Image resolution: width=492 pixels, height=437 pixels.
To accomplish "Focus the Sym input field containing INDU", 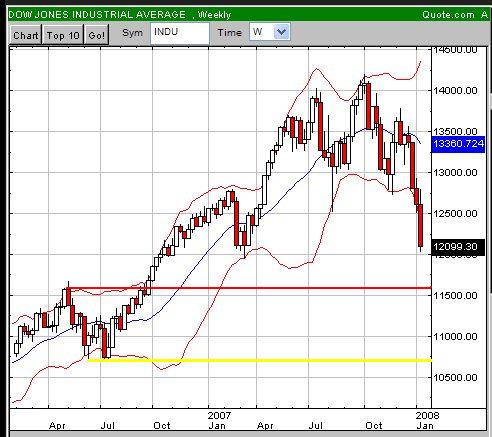I will [x=180, y=33].
